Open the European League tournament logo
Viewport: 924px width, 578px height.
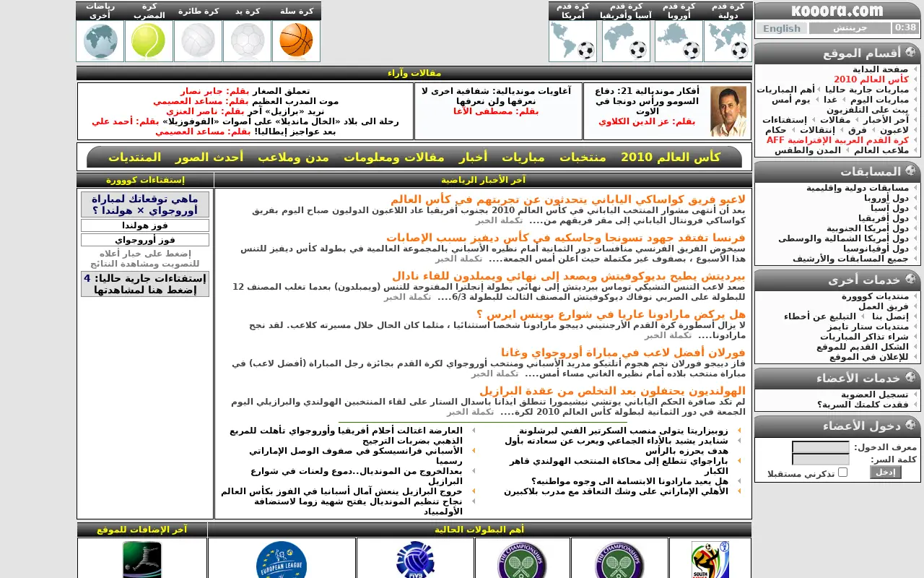(282, 559)
